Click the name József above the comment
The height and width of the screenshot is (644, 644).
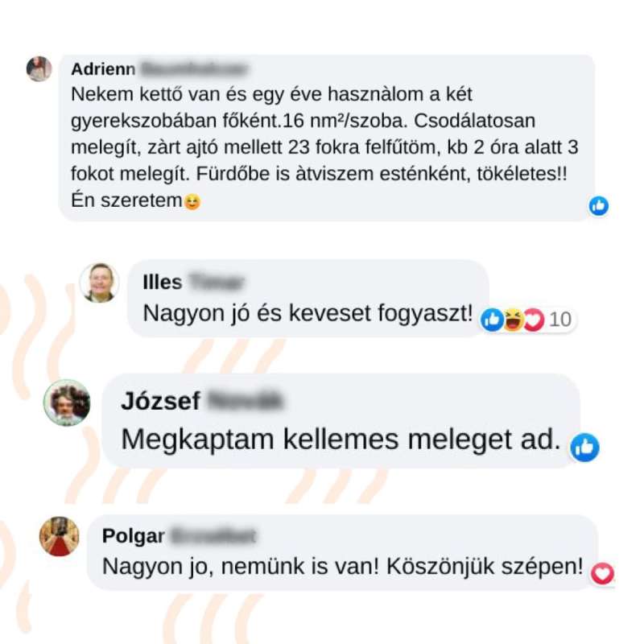tap(160, 401)
